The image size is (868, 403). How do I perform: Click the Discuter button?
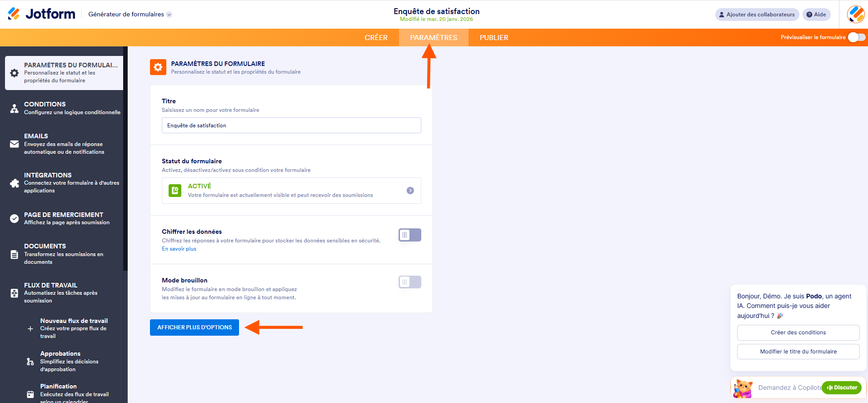pos(842,388)
